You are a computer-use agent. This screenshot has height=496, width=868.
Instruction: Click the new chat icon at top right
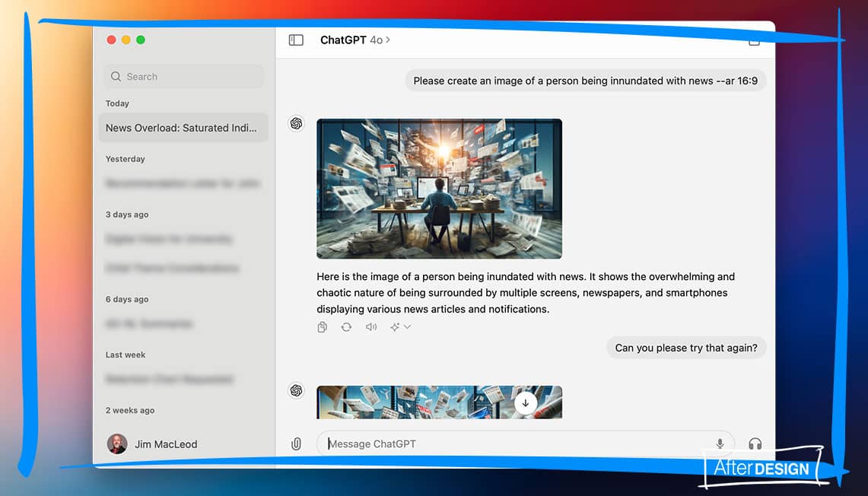coord(754,41)
